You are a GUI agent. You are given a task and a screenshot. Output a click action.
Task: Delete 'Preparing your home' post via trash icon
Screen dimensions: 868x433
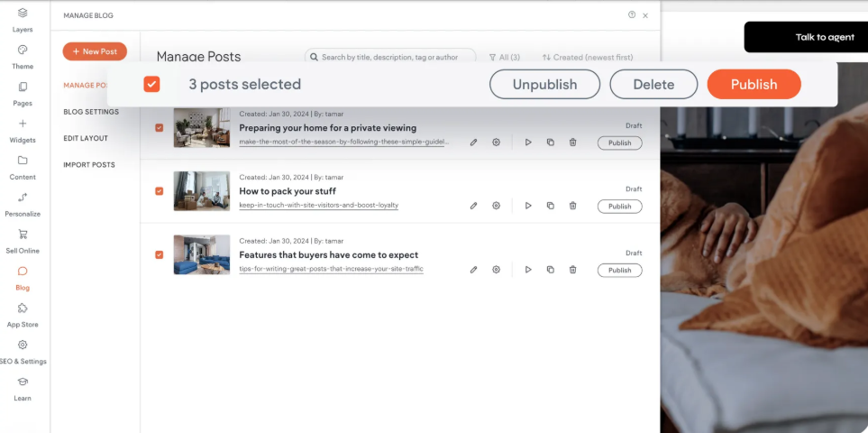(x=572, y=143)
